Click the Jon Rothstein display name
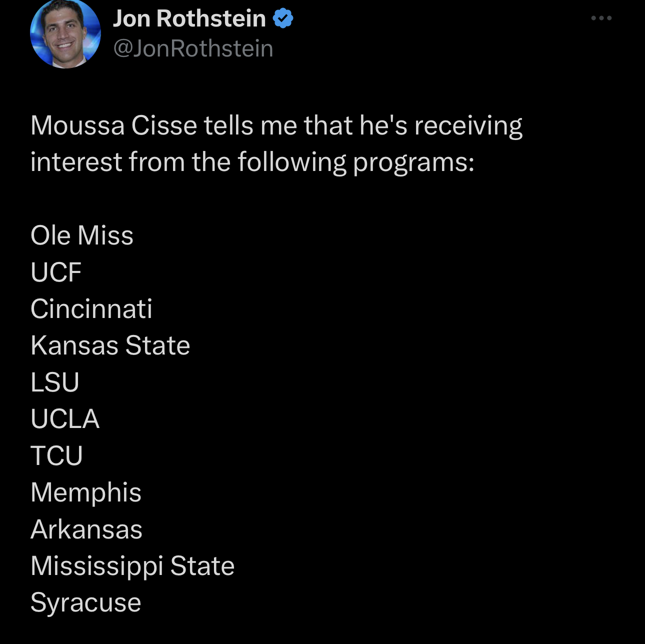The width and height of the screenshot is (645, 644). click(189, 19)
